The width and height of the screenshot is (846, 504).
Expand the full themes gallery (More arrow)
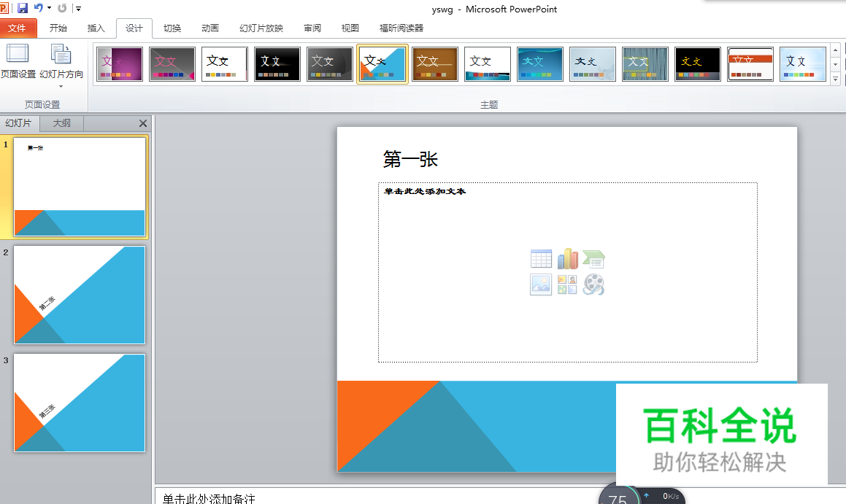(x=835, y=79)
